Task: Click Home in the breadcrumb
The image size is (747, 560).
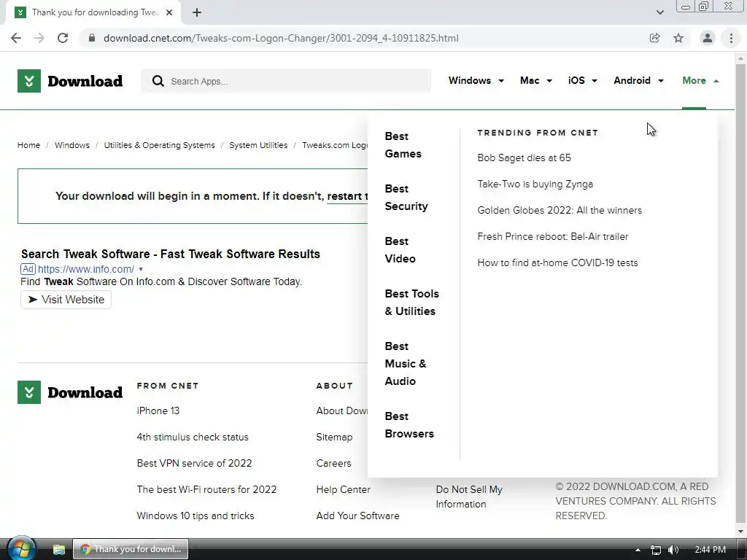Action: point(28,145)
